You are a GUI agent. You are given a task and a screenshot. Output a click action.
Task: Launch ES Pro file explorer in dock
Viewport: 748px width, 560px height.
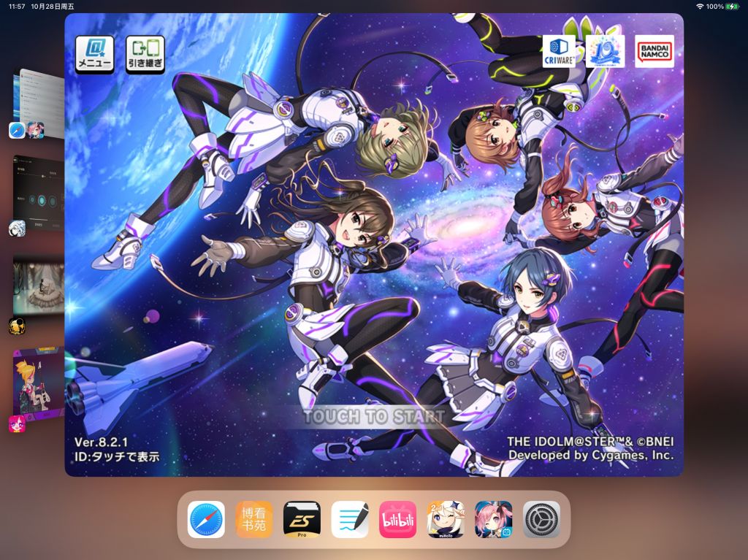point(302,519)
